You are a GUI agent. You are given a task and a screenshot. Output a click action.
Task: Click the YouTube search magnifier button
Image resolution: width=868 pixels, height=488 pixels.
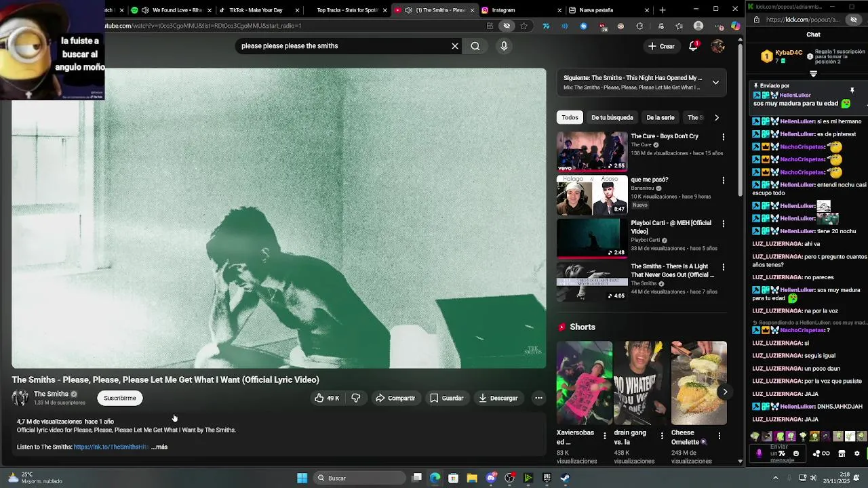click(475, 46)
